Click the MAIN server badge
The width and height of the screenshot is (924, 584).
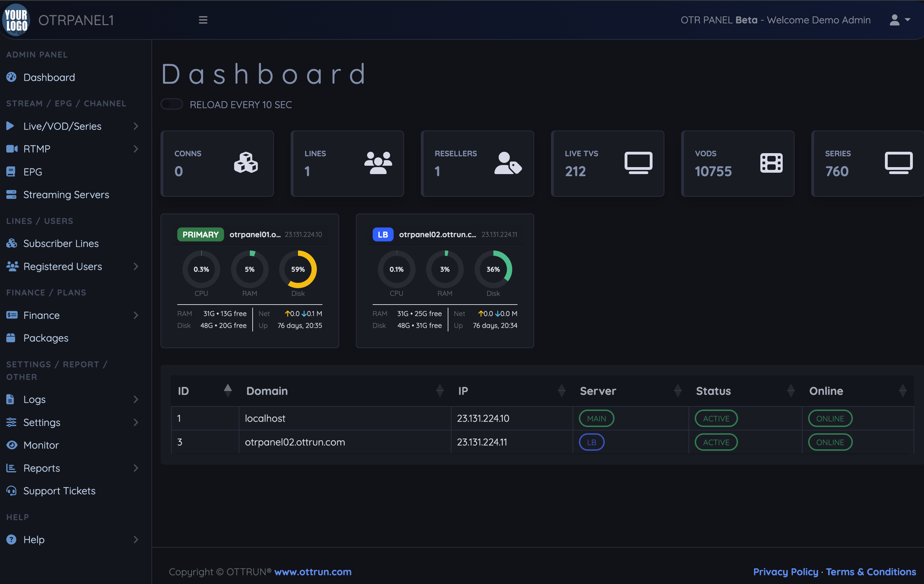[596, 418]
